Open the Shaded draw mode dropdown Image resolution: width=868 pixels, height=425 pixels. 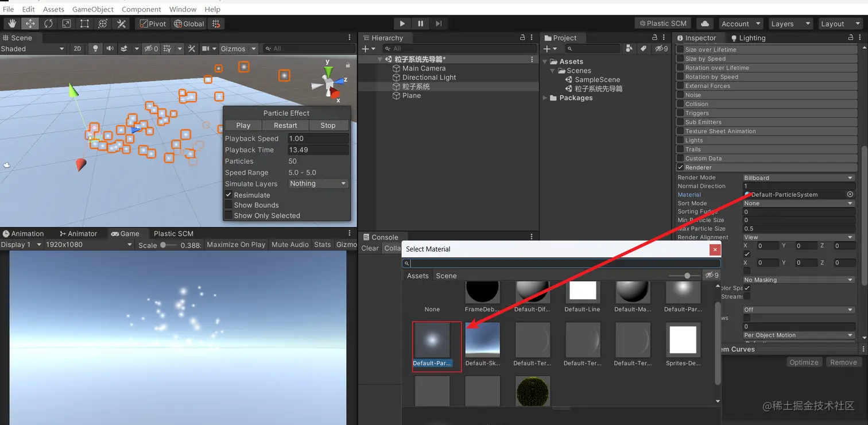click(33, 49)
